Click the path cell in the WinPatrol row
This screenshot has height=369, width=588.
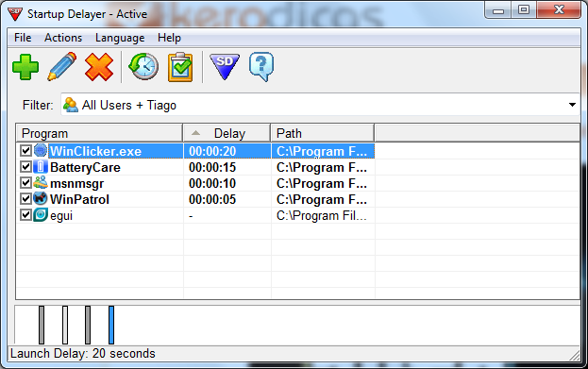click(x=322, y=199)
